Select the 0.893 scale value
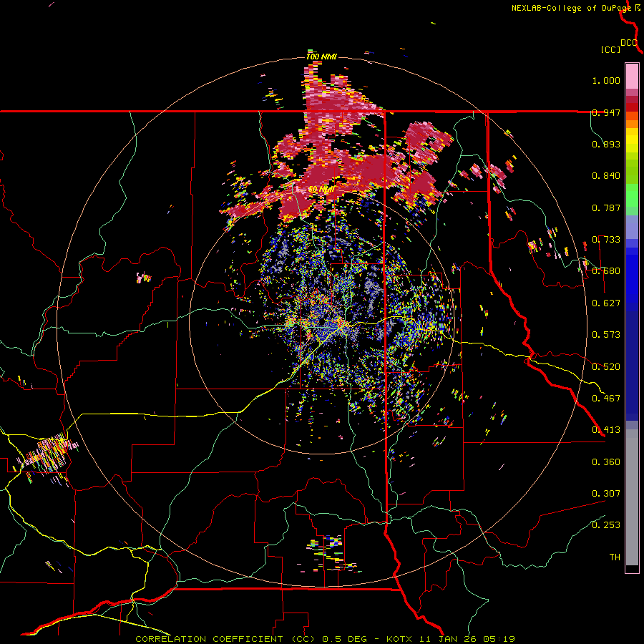The width and height of the screenshot is (644, 644). pos(606,144)
